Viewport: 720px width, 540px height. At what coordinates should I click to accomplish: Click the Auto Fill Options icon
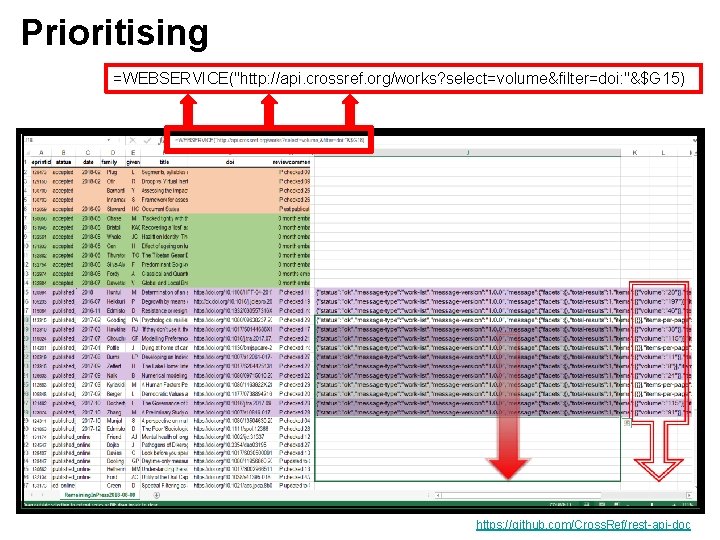pyautogui.click(x=627, y=423)
